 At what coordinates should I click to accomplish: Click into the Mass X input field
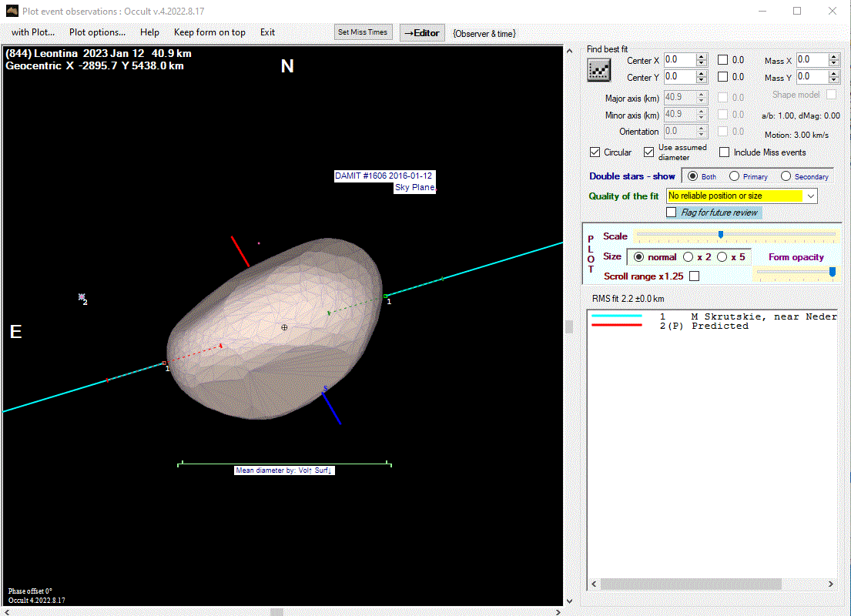click(x=812, y=60)
